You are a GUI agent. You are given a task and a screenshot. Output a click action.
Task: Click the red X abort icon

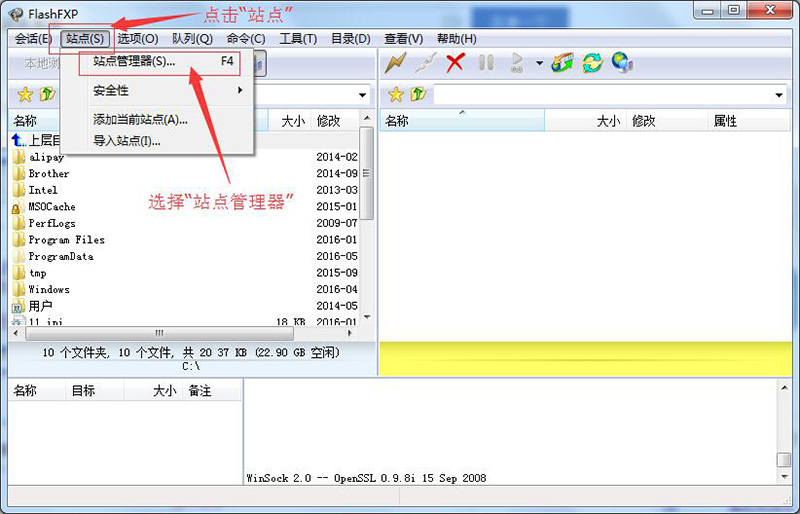pos(456,63)
